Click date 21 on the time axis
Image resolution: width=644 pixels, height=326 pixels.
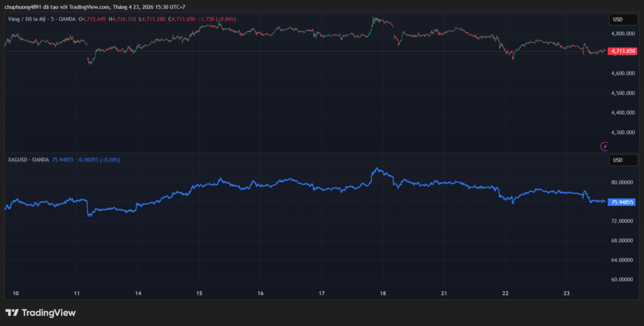(444, 293)
